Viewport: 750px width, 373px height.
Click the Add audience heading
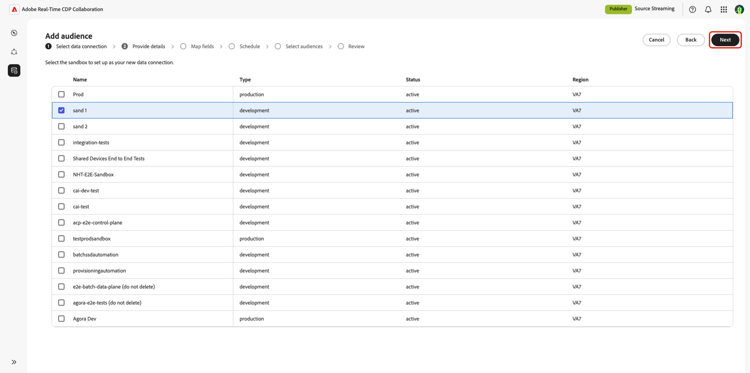[x=69, y=36]
